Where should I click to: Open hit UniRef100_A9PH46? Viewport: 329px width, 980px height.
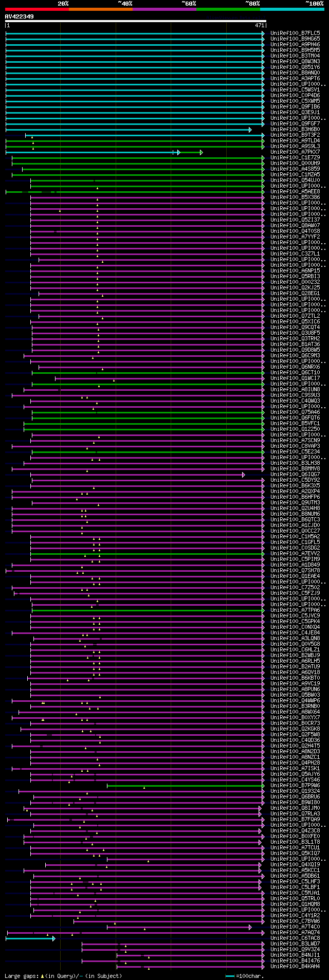pyautogui.click(x=295, y=45)
